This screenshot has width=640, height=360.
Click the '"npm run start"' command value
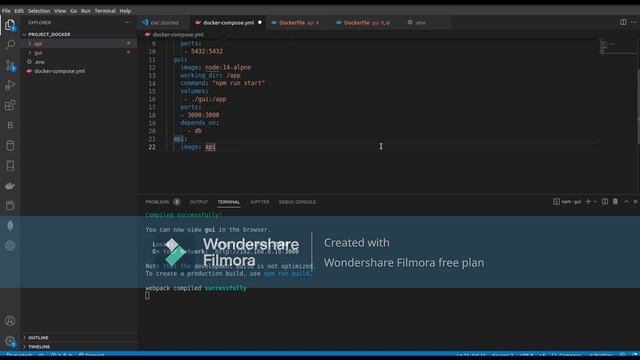tap(238, 83)
